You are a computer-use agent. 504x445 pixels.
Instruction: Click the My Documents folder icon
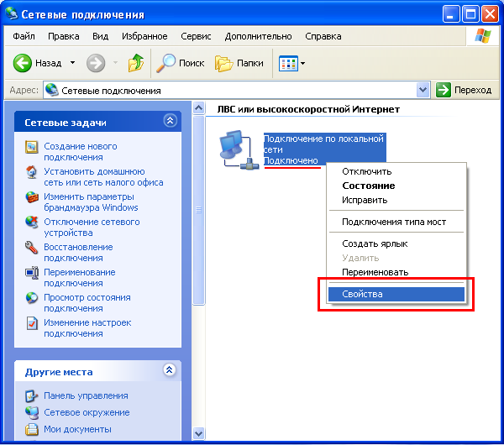point(32,429)
